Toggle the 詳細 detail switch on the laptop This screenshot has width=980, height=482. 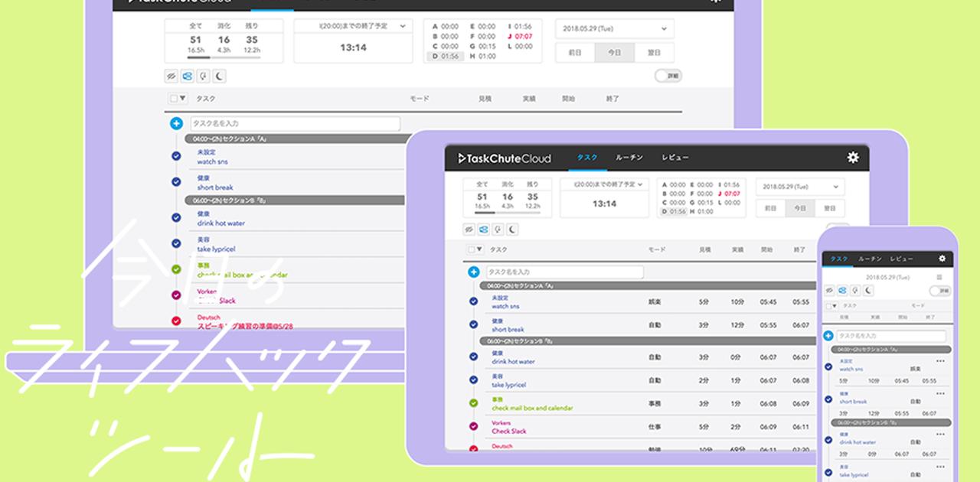(x=668, y=76)
